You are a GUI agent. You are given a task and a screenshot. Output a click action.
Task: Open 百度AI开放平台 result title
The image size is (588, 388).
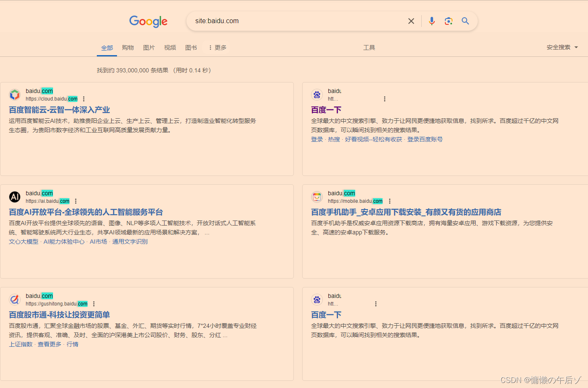click(86, 212)
